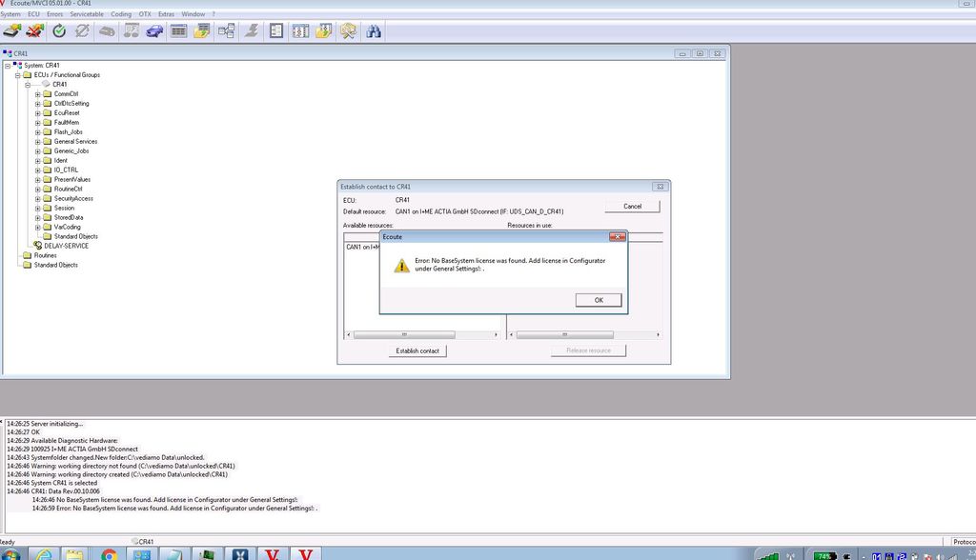Open Google Chrome from the taskbar

(109, 553)
